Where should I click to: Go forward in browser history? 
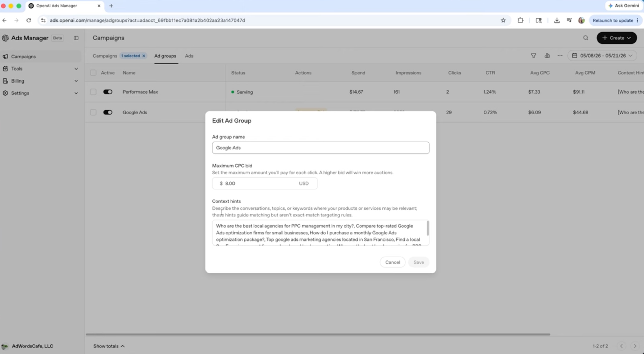pyautogui.click(x=16, y=20)
